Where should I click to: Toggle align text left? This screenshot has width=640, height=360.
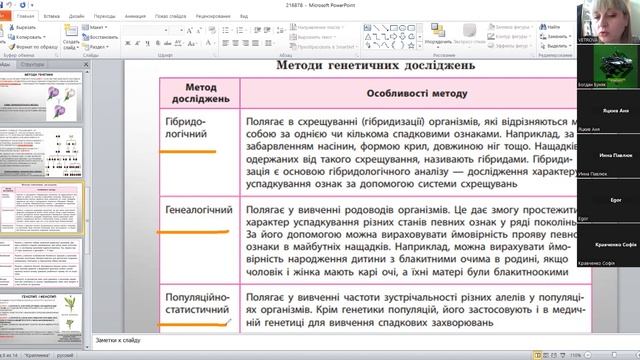pos(226,43)
